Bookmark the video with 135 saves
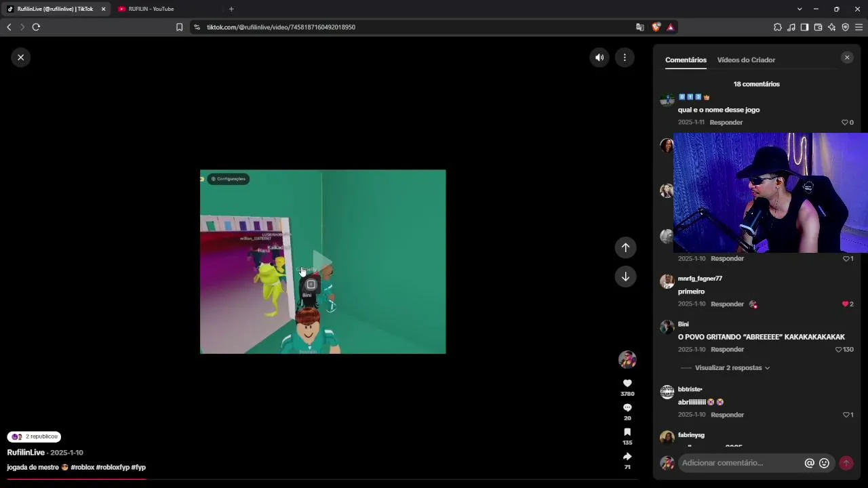This screenshot has width=868, height=488. coord(627,432)
